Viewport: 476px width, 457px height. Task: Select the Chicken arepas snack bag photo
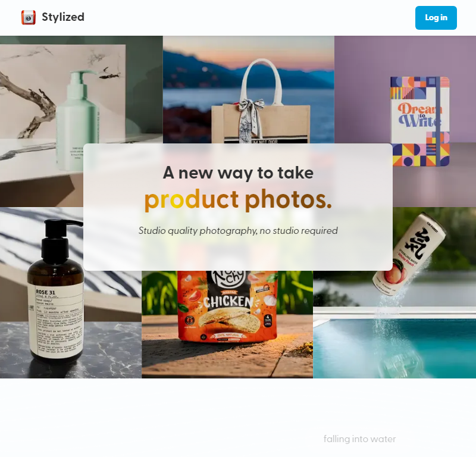point(227,324)
